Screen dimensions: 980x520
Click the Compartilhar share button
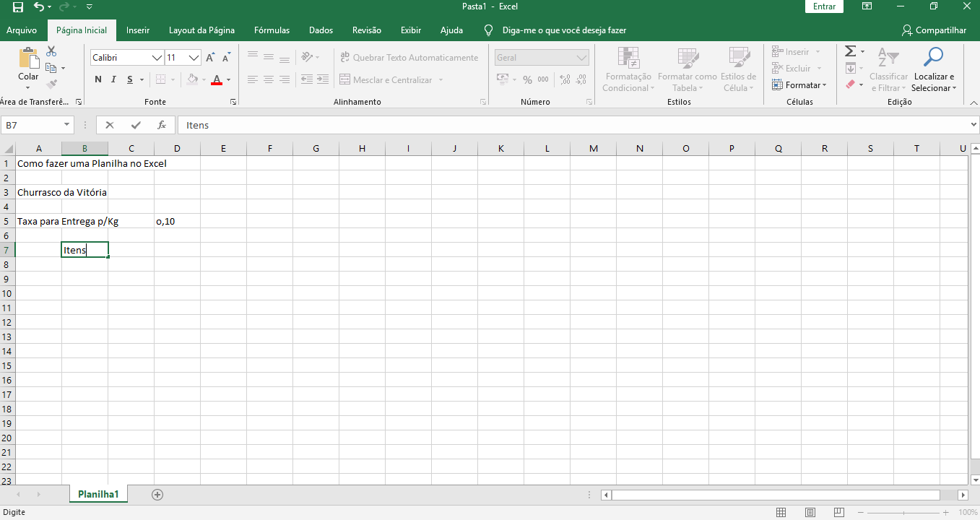[x=934, y=30]
